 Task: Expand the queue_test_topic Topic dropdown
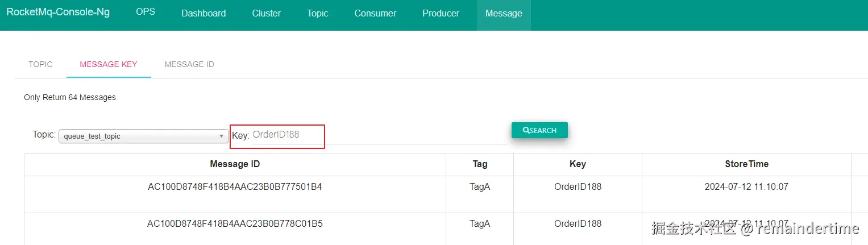click(143, 136)
